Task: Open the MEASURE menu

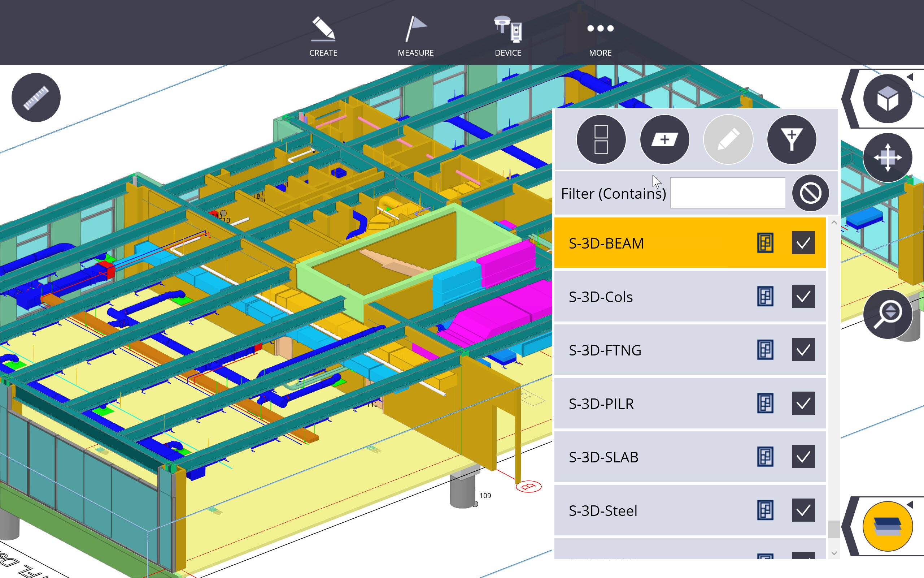Action: pos(415,36)
